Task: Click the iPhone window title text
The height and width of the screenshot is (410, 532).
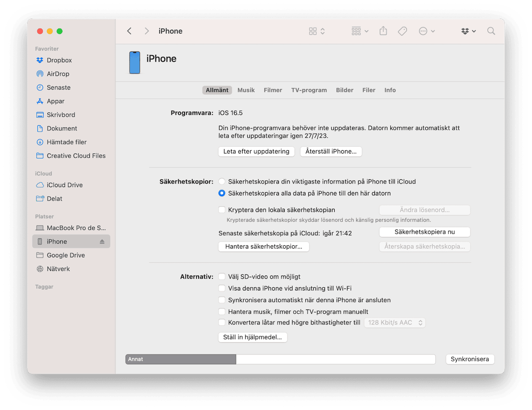Action: click(x=171, y=31)
